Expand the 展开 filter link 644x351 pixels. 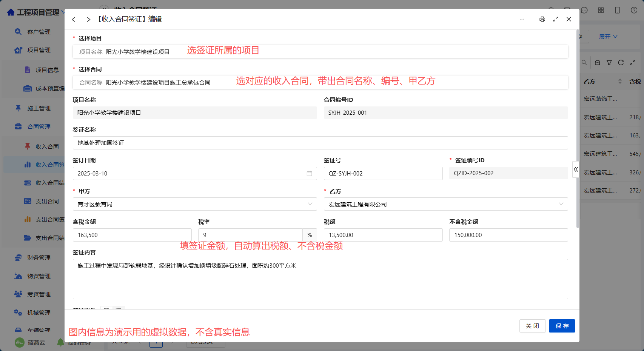(608, 37)
